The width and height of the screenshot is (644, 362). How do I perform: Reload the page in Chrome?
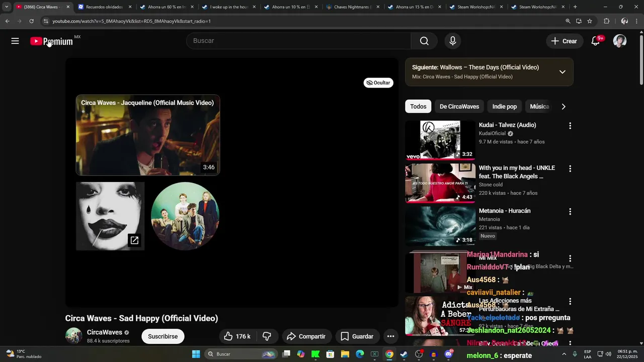31,21
